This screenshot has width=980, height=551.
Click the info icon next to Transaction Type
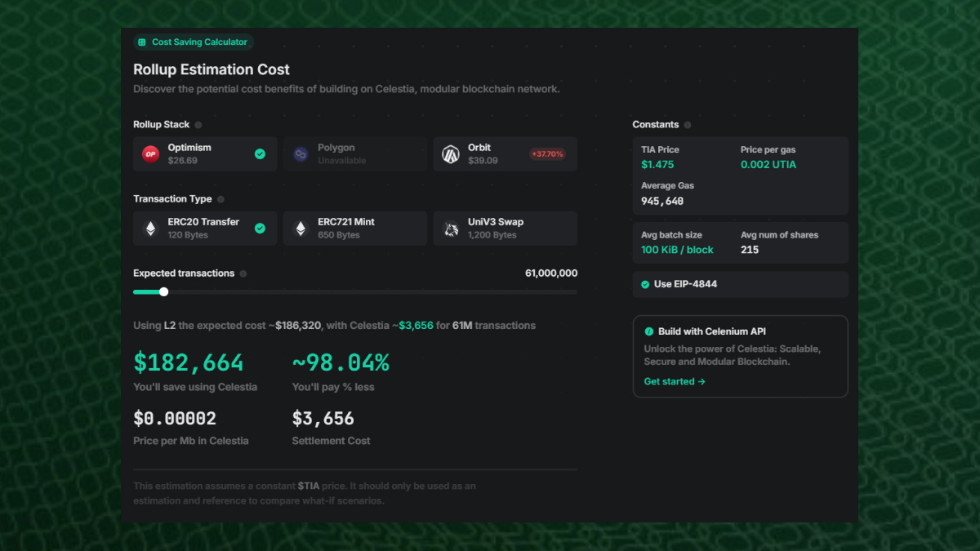point(220,199)
